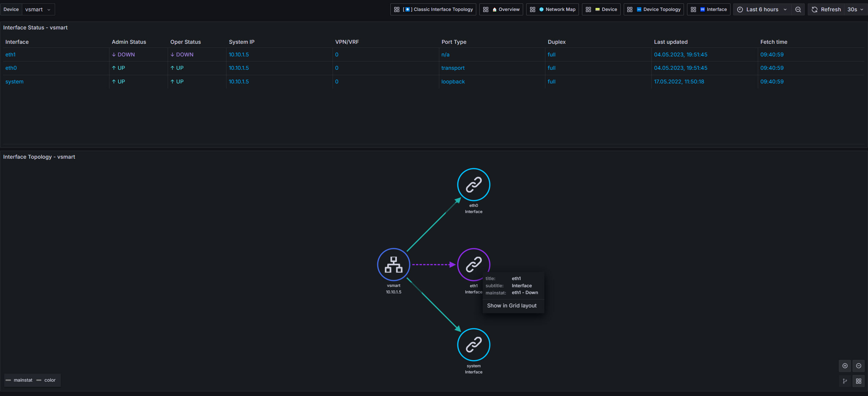Click the eth1 interface node icon

point(474,264)
